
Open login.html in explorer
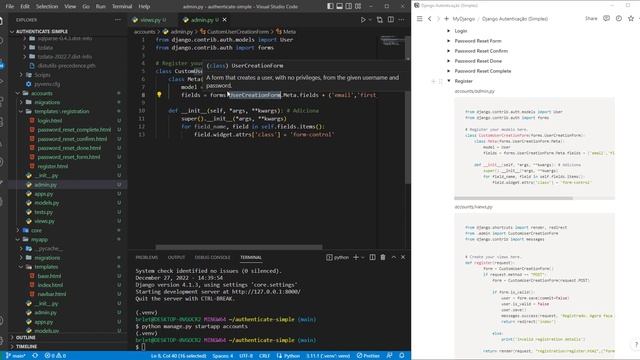49,120
